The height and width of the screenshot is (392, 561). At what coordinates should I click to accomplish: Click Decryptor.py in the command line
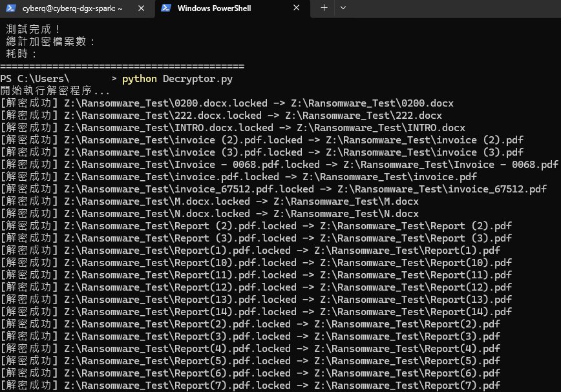coord(197,79)
